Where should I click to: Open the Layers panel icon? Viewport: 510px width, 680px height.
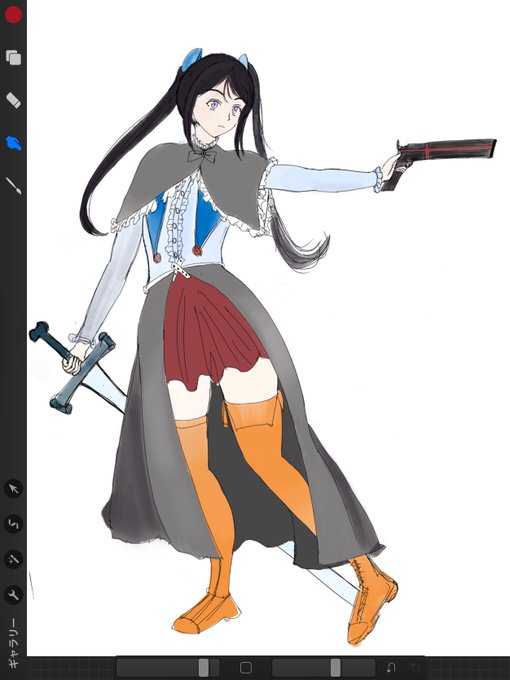pyautogui.click(x=13, y=57)
